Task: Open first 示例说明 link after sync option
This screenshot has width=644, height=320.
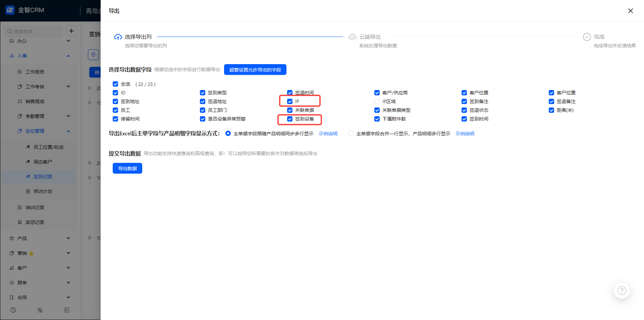Action: point(328,134)
